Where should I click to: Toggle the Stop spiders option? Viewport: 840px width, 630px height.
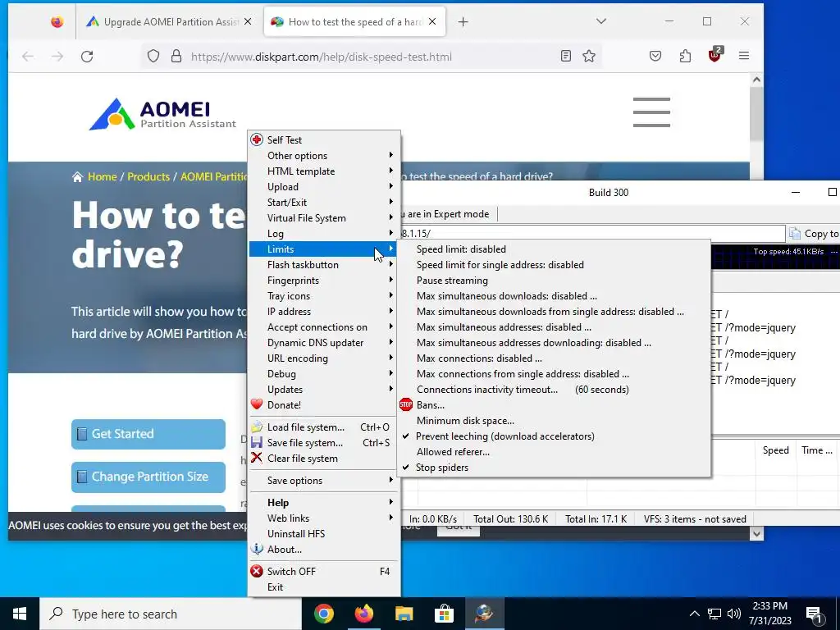pos(554,467)
